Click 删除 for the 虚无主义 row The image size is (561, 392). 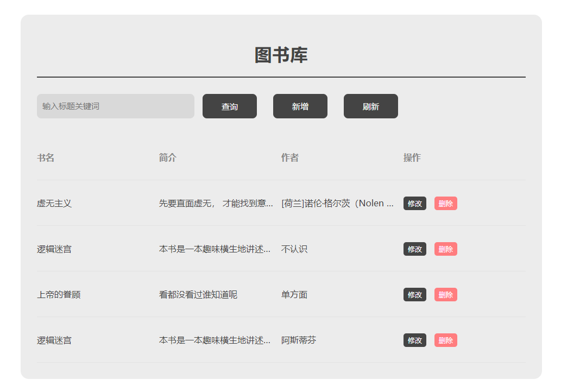[446, 204]
